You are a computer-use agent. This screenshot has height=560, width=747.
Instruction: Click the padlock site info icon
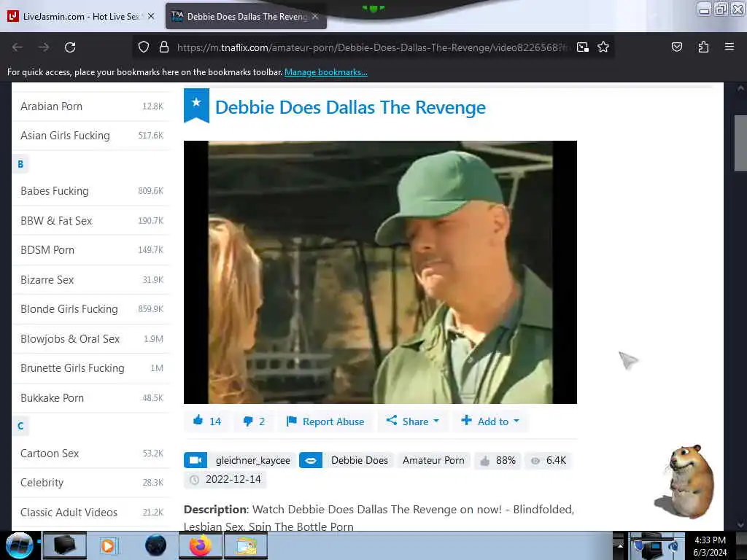(x=164, y=47)
